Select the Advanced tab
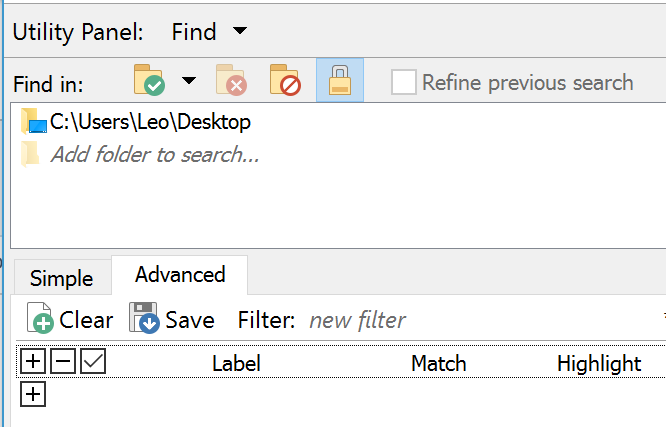This screenshot has width=666, height=427. (180, 275)
